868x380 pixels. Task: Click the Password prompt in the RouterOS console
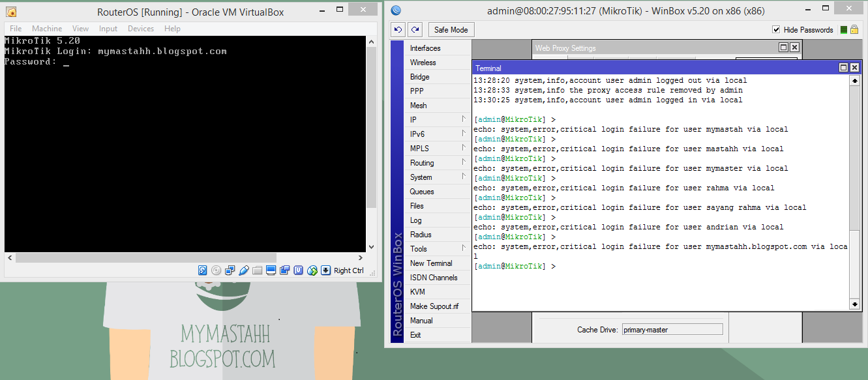click(30, 61)
